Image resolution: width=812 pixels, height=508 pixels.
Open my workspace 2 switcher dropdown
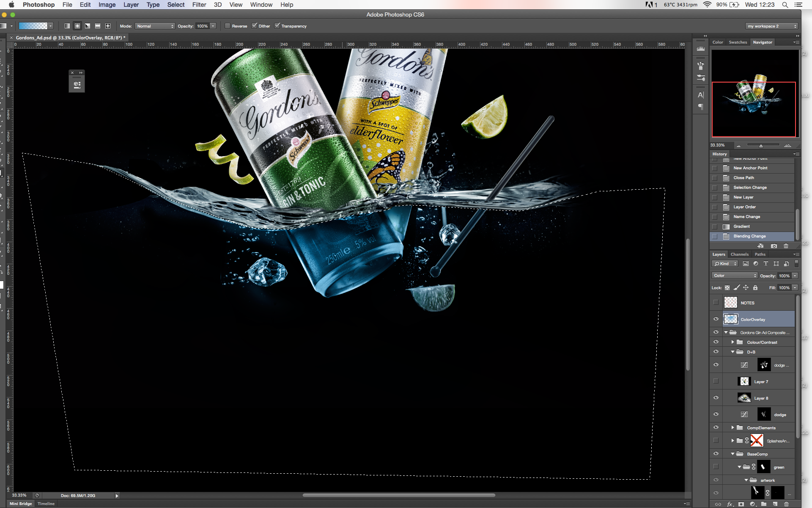(771, 26)
